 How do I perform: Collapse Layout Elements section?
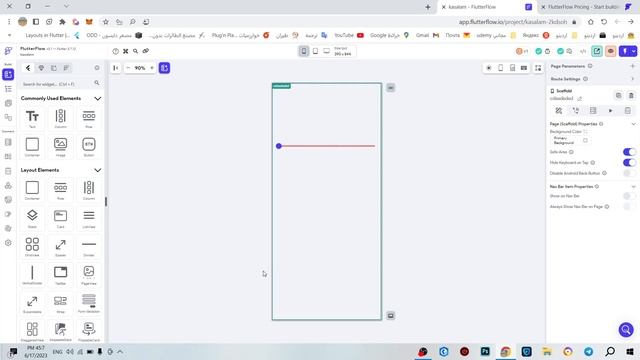98,170
